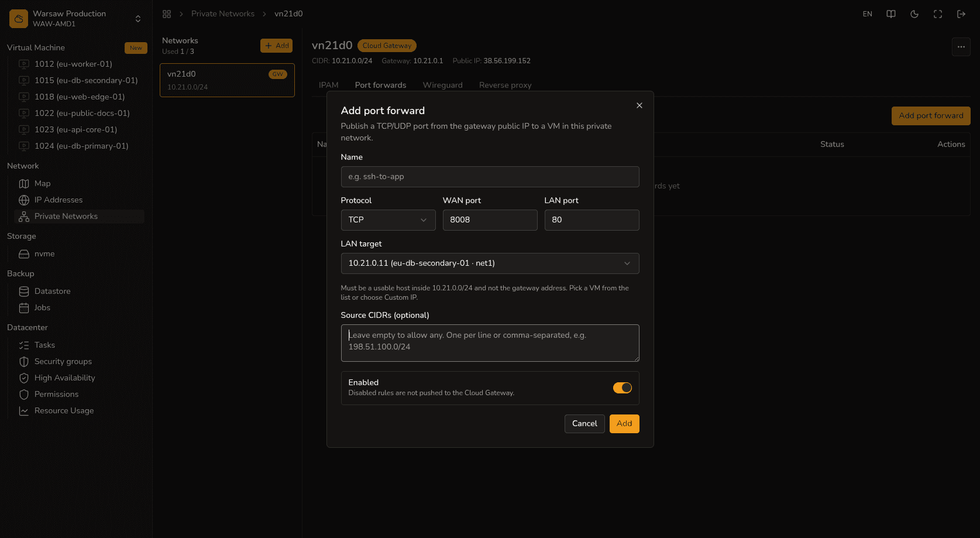
Task: Toggle dark mode moon icon
Action: point(914,14)
